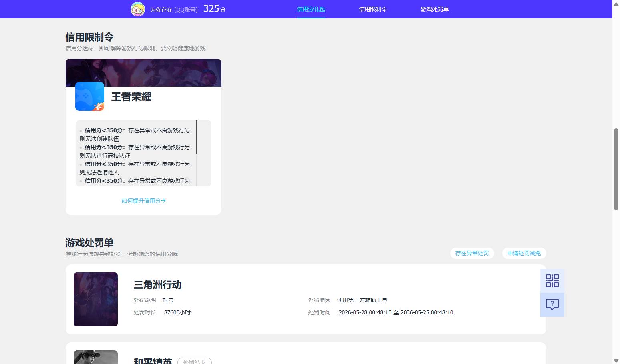Screen dimensions: 620x364
Task: Click the page vertical scrollbar thumb
Action: click(x=616, y=169)
